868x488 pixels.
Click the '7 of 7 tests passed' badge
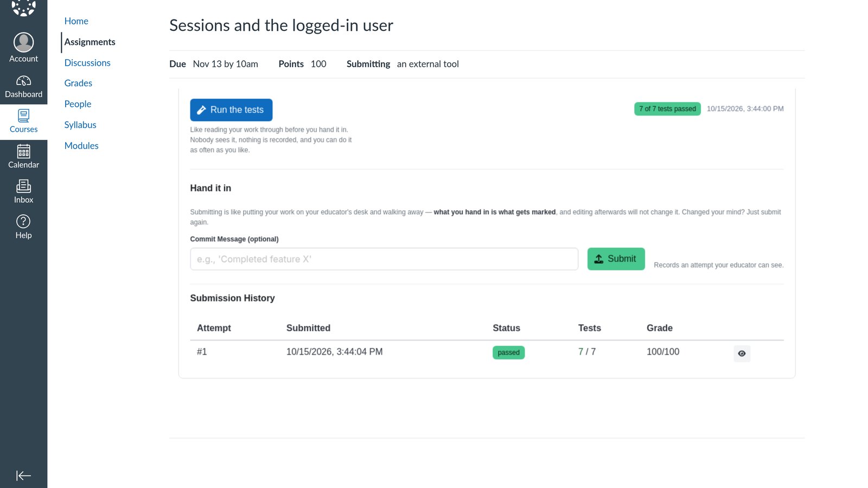pos(667,109)
